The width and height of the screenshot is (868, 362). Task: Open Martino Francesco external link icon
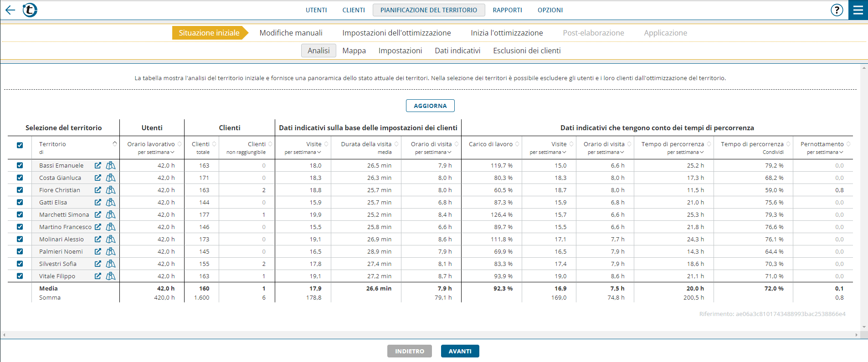[x=98, y=227]
